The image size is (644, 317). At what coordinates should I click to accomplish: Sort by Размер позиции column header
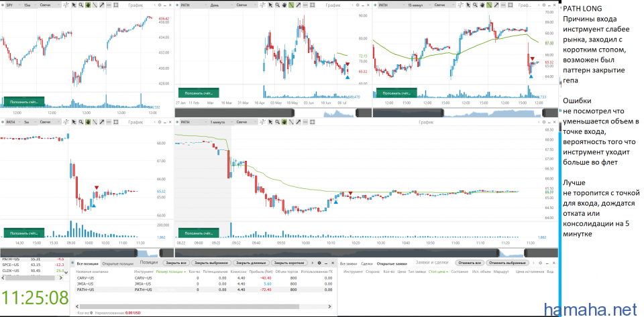[171, 271]
